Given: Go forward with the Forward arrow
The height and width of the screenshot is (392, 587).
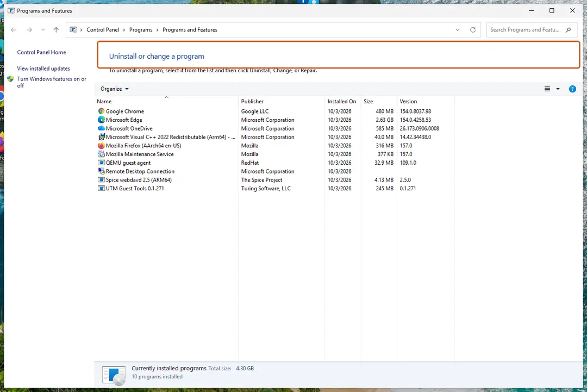Looking at the screenshot, I should click(29, 29).
